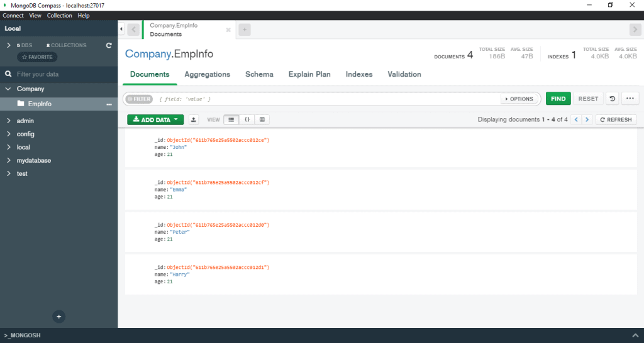
Task: Switch to the Explain Plan tab
Action: point(309,74)
